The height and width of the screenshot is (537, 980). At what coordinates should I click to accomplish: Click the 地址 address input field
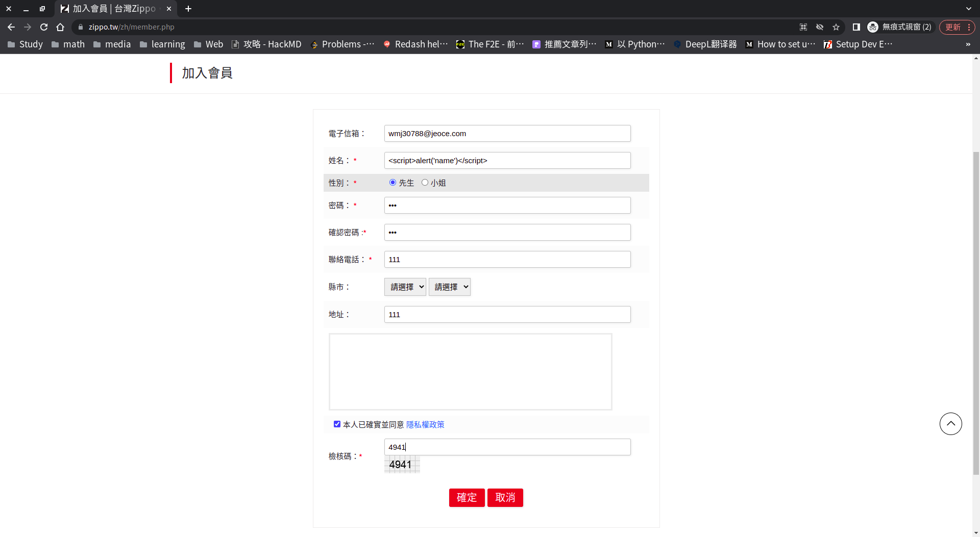pos(507,315)
